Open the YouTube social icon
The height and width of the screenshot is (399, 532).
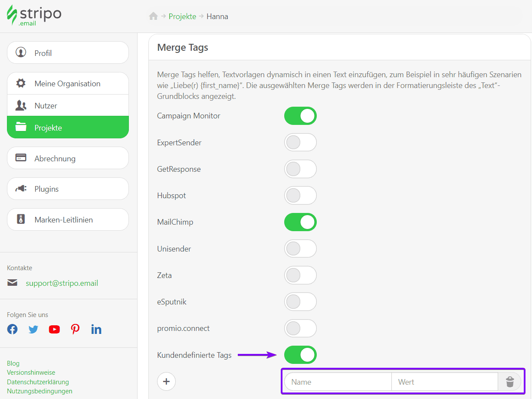pyautogui.click(x=54, y=329)
